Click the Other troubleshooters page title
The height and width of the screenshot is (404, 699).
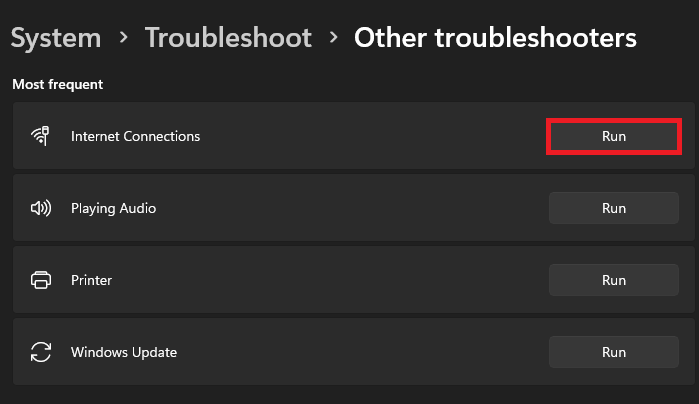point(495,38)
